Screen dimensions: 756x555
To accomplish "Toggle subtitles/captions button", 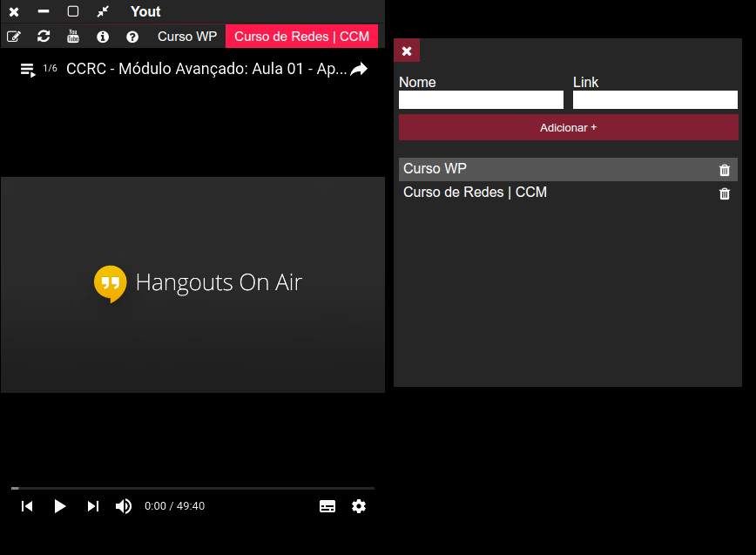I will click(x=327, y=506).
